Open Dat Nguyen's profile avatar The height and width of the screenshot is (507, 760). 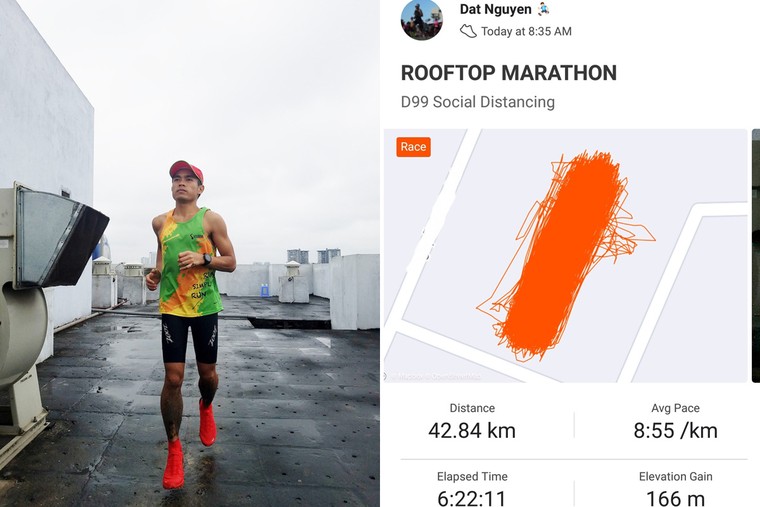point(421,19)
